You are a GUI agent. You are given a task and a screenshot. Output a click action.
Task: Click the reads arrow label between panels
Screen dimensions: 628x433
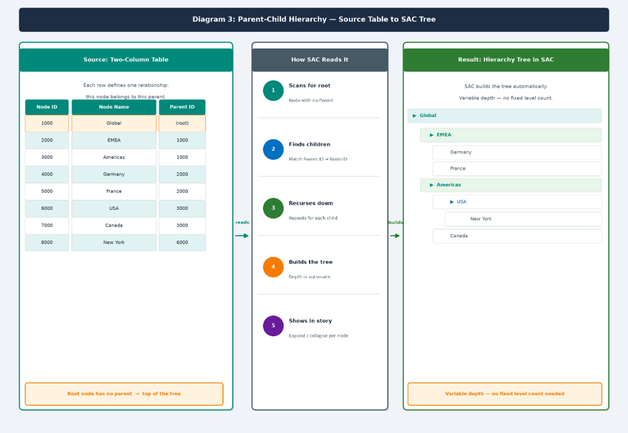[x=242, y=223]
